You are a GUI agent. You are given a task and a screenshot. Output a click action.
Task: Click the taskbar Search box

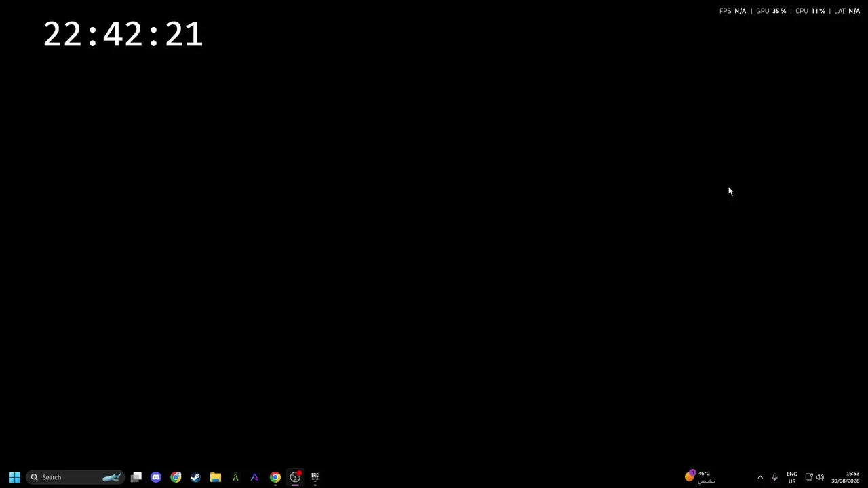pyautogui.click(x=75, y=477)
